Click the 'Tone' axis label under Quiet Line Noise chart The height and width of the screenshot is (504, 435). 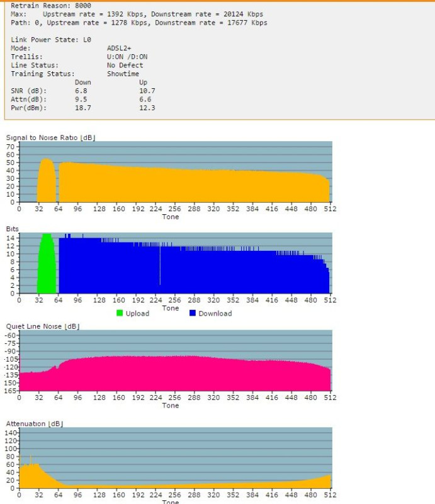point(171,406)
